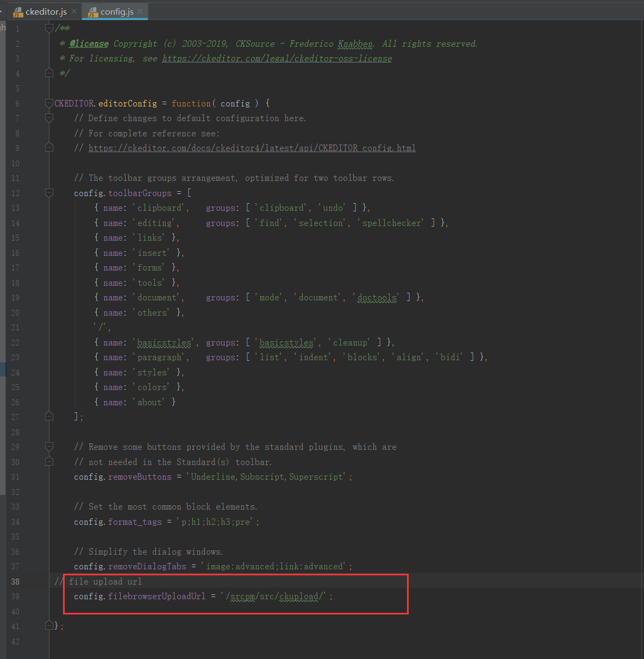This screenshot has height=659, width=644.
Task: Select line number 24 in the gutter
Action: point(15,372)
